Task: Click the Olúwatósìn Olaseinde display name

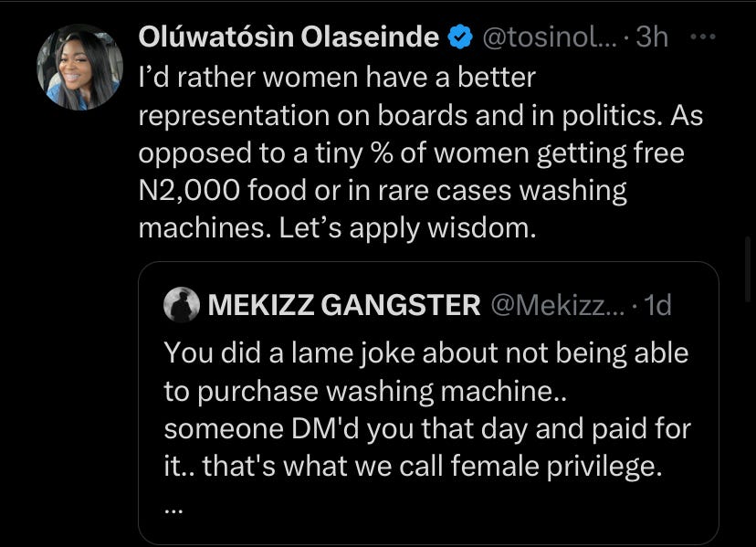Action: [x=289, y=37]
